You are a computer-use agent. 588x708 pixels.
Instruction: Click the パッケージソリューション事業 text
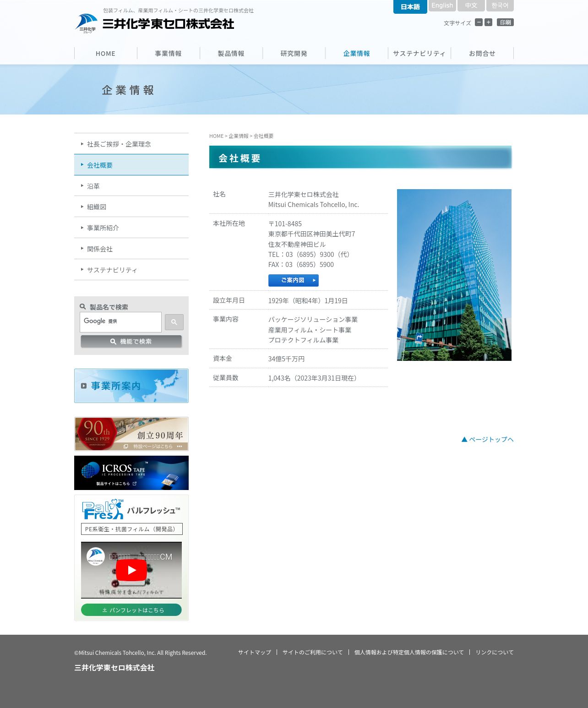[313, 320]
